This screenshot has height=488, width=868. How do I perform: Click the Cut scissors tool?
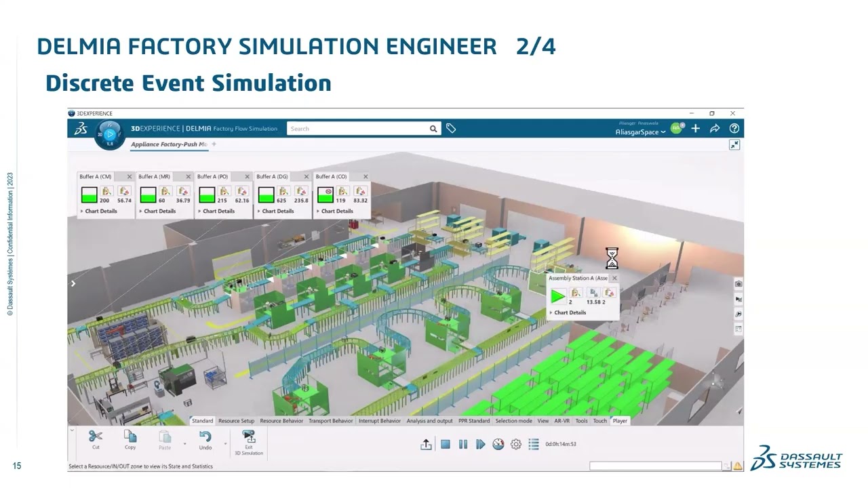[96, 440]
